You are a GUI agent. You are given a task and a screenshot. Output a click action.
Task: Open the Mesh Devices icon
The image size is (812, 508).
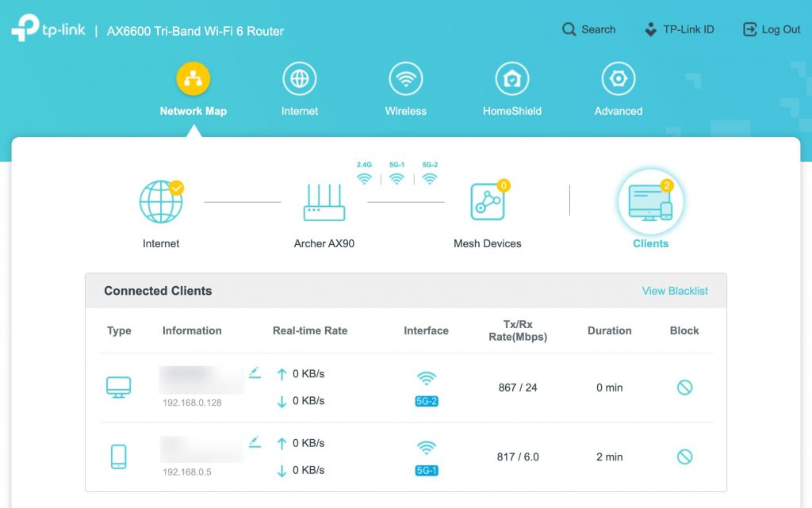coord(488,201)
